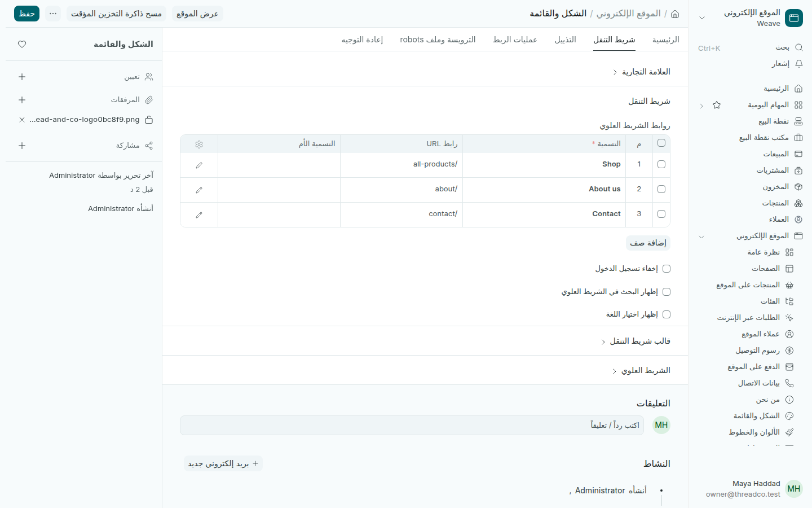
Task: Click the home breadcrumb icon
Action: pyautogui.click(x=675, y=14)
